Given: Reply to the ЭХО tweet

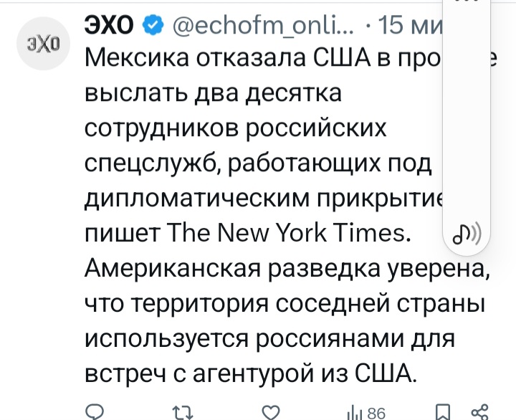Looking at the screenshot, I should (x=95, y=412).
